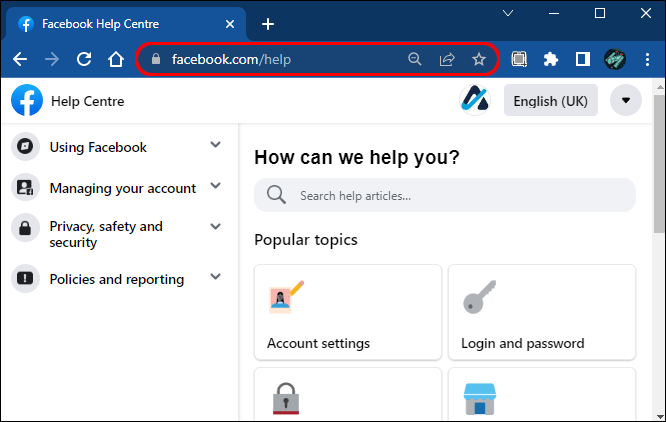
Task: Close the Facebook Help Centre tab
Action: tap(230, 24)
